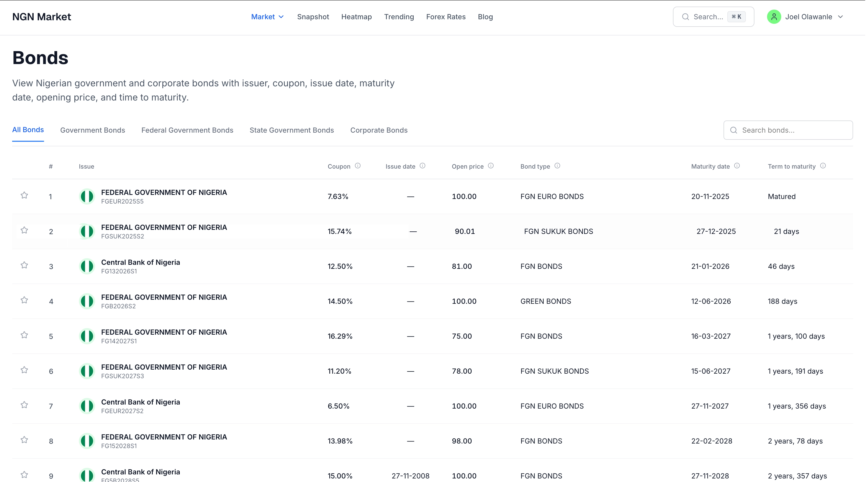This screenshot has height=482, width=868.
Task: Select the State Government Bonds tab
Action: 291,130
